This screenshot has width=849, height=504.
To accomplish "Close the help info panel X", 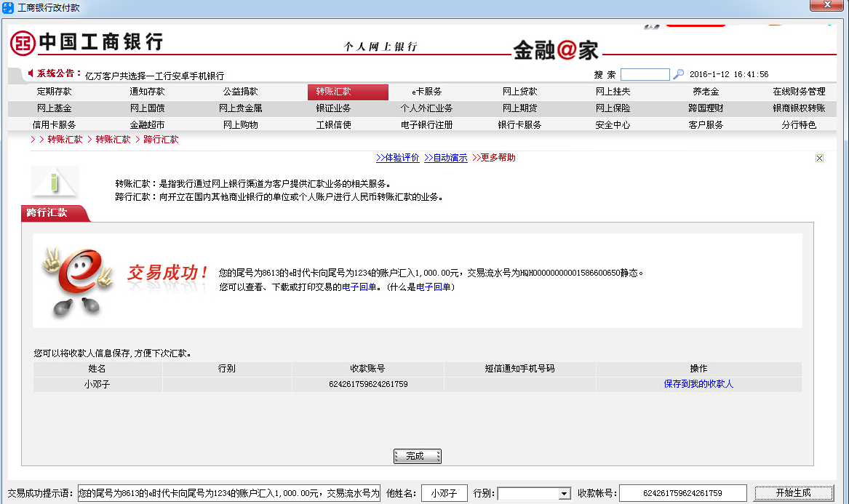I will [819, 158].
